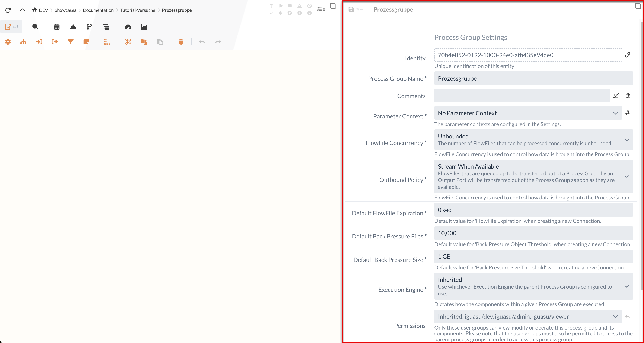Image resolution: width=644 pixels, height=343 pixels.
Task: Expand the FlowFile Concurrency dropdown
Action: point(533,140)
